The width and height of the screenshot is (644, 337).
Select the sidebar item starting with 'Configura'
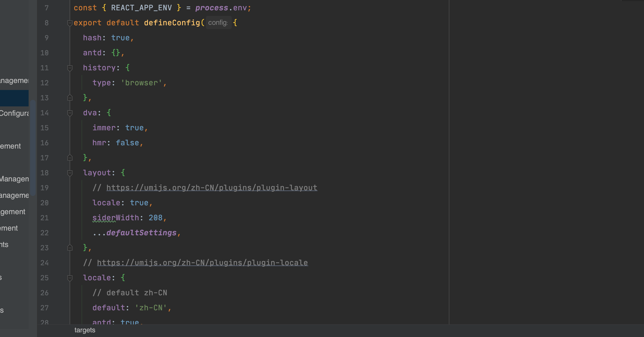(x=14, y=113)
